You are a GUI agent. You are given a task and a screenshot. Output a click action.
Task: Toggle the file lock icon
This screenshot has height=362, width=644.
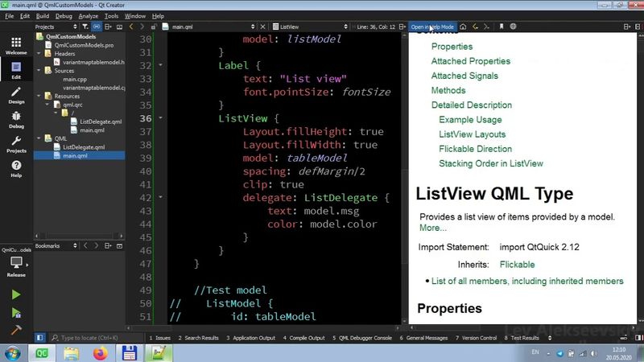point(153,27)
